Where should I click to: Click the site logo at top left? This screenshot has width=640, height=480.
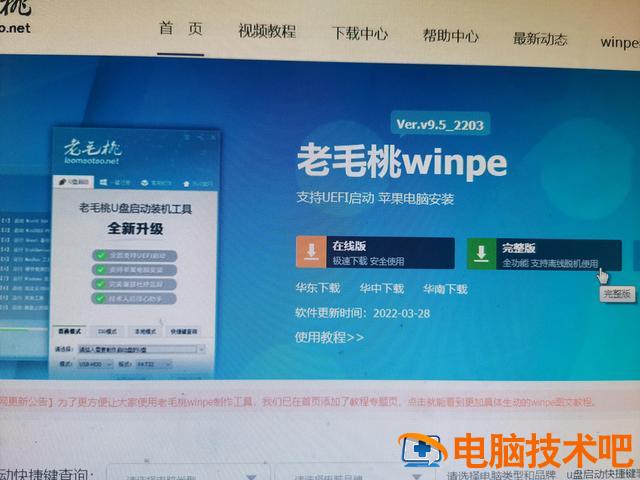point(15,17)
